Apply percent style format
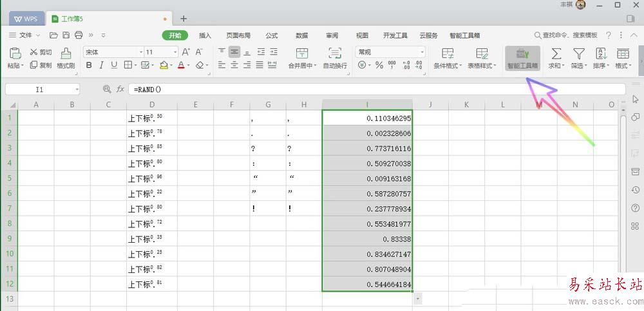Screen dimensions: 644x311 (x=379, y=65)
